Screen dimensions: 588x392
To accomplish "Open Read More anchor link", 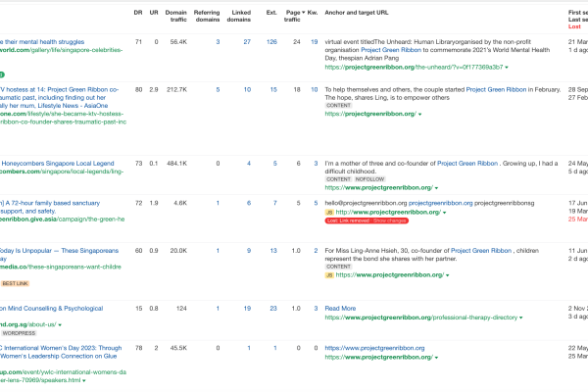I will tap(340, 309).
